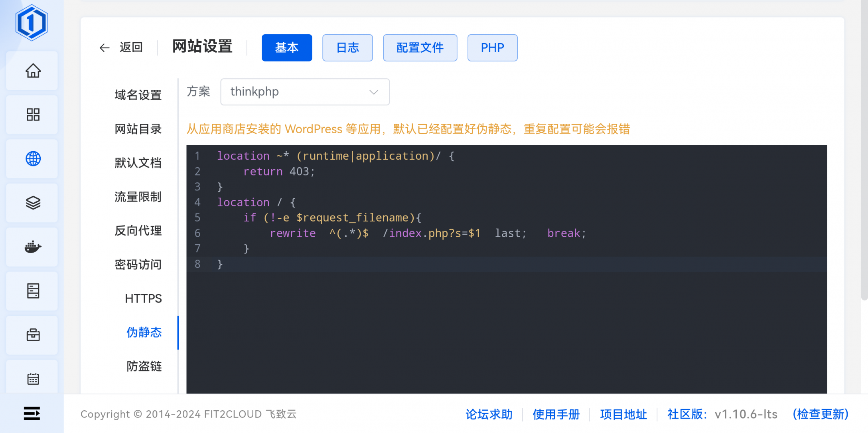The width and height of the screenshot is (868, 433).
Task: Select the Websites globe icon
Action: coord(33,159)
